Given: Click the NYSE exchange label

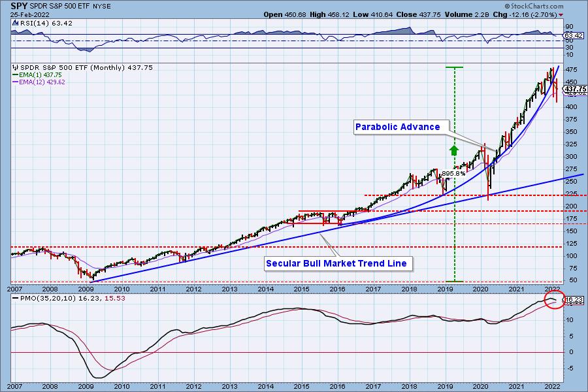Looking at the screenshot, I should 102,7.
